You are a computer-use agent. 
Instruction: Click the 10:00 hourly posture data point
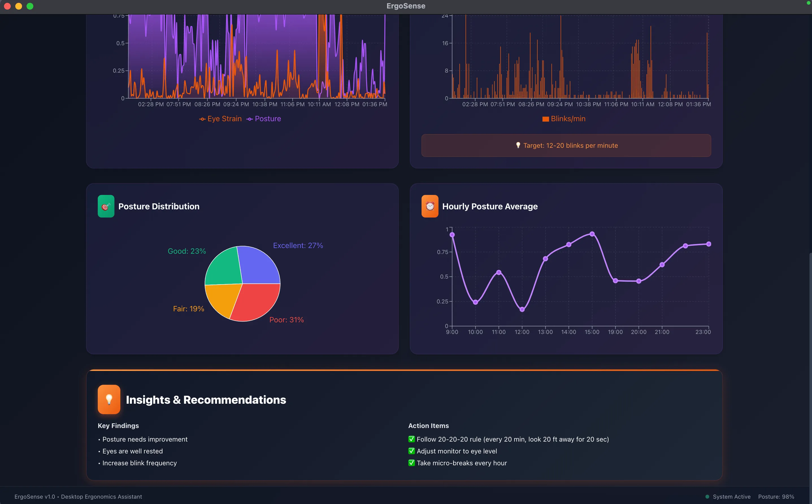(x=475, y=302)
